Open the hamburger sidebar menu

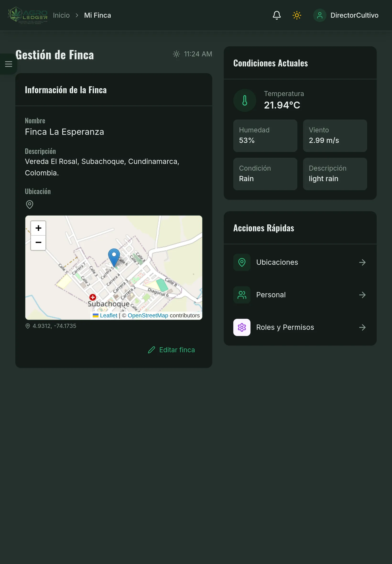click(9, 64)
